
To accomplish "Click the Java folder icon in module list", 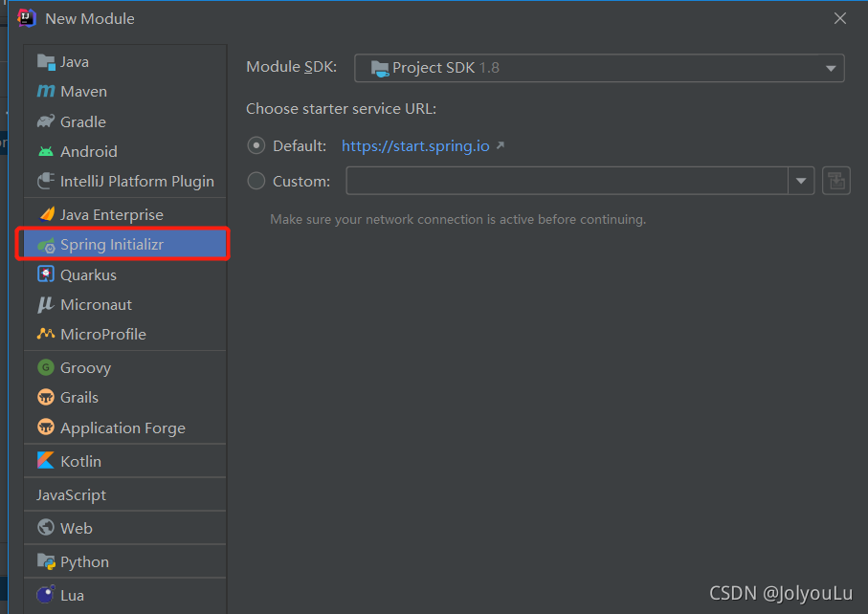I will [x=46, y=62].
